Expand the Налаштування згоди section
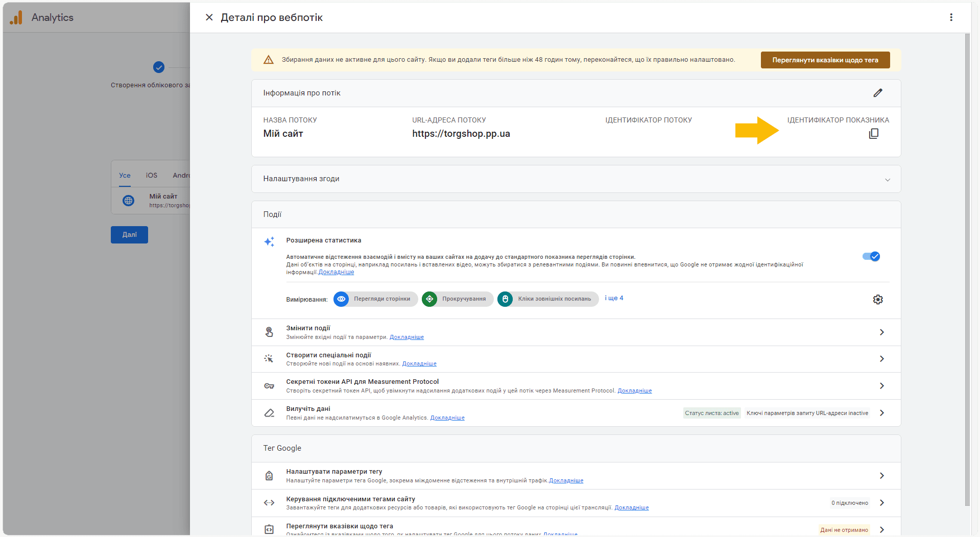980x537 pixels. click(888, 180)
